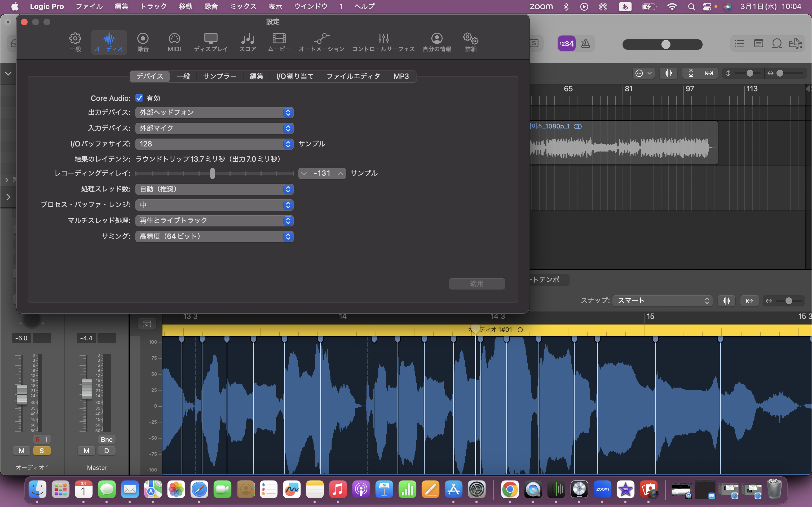Click the レコーディングディレイ recording delay slider
This screenshot has height=507, width=812.
(212, 173)
